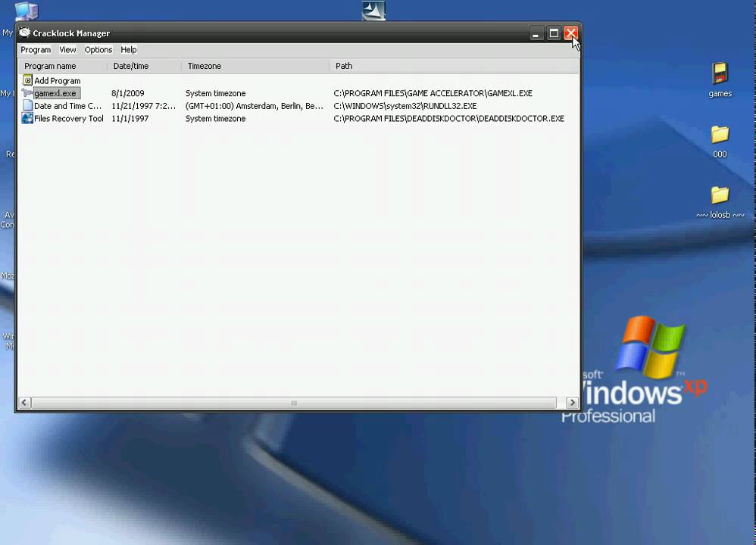The width and height of the screenshot is (756, 545).
Task: Click the gamexl.exe program icon
Action: tap(27, 93)
